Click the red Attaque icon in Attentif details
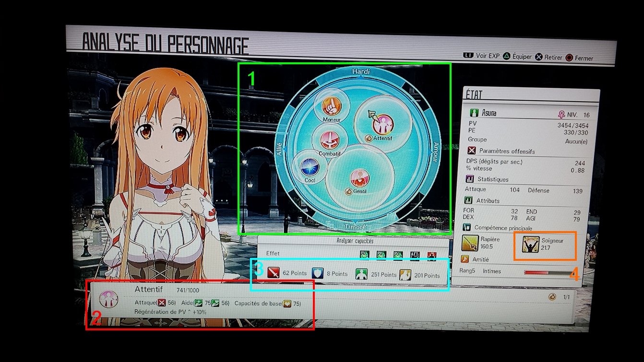644x362 pixels. click(x=162, y=303)
